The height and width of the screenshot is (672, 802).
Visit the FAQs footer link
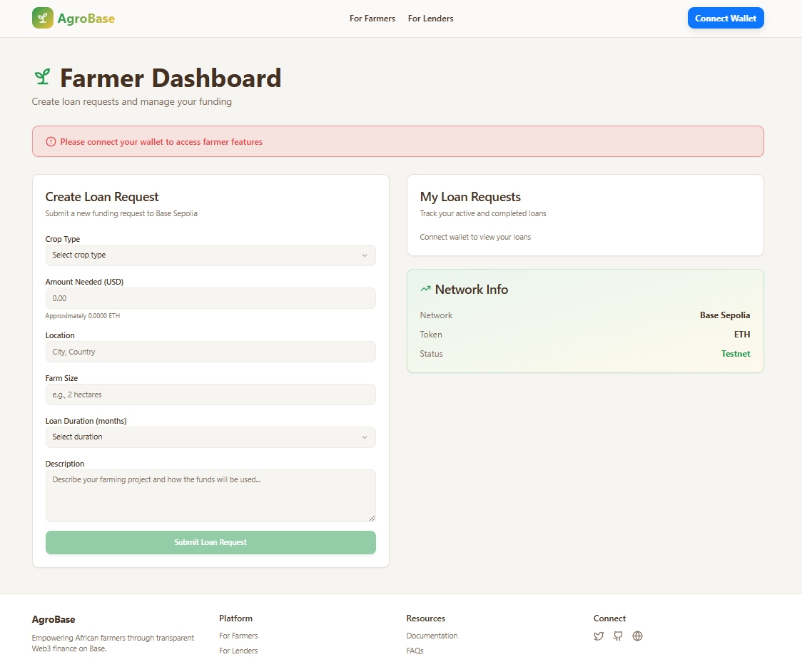[415, 651]
